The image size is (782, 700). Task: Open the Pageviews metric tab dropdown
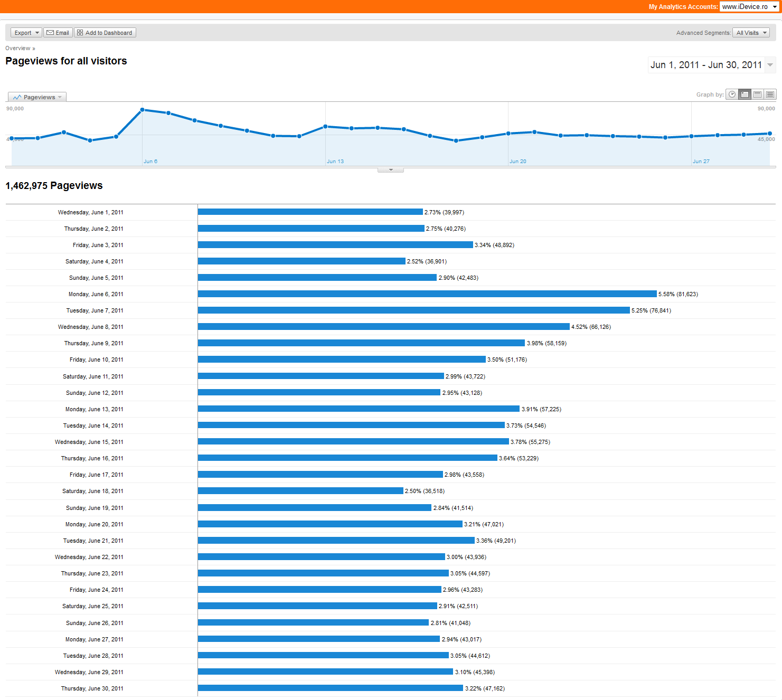37,97
